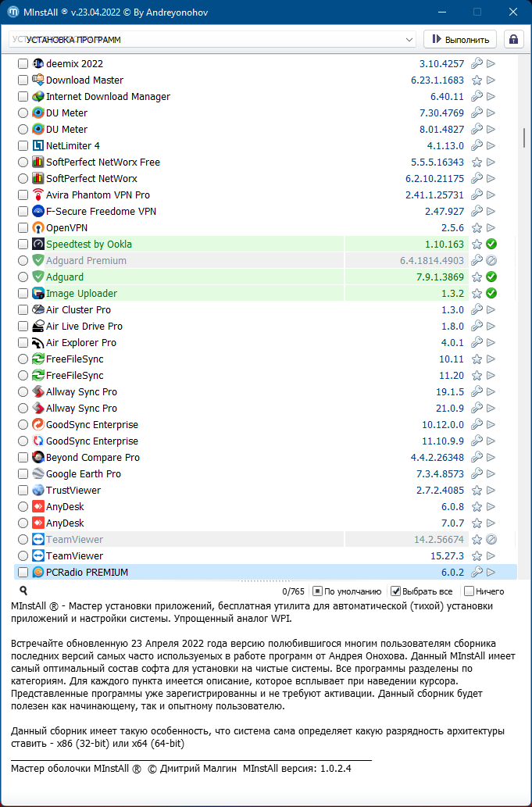Check the NetLimiter 4 checkbox
Image resolution: width=532 pixels, height=807 pixels.
coord(23,145)
